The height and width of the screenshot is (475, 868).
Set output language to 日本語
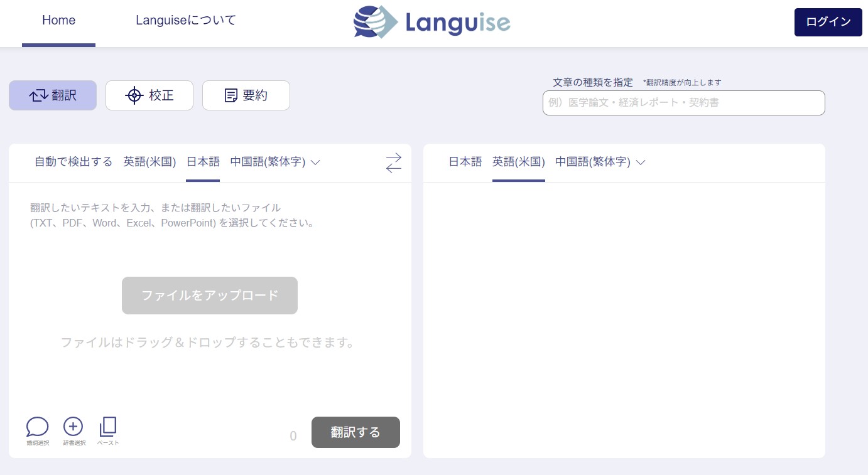point(465,162)
